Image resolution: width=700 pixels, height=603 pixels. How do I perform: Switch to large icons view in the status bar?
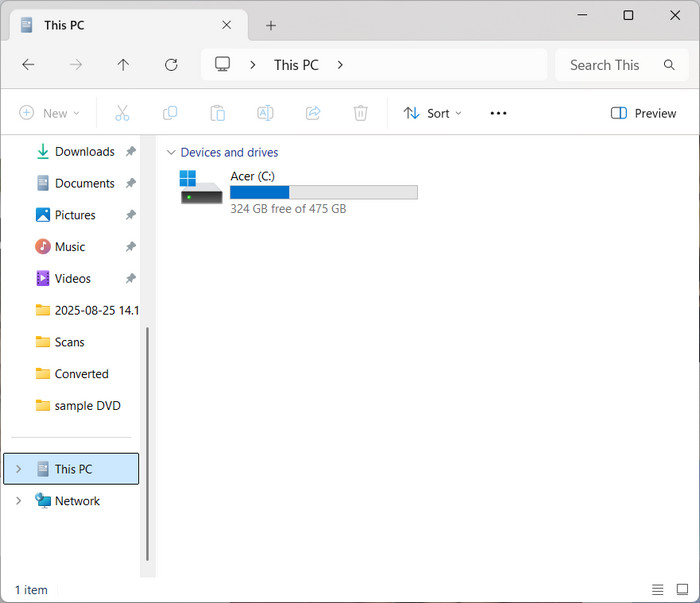[x=682, y=590]
